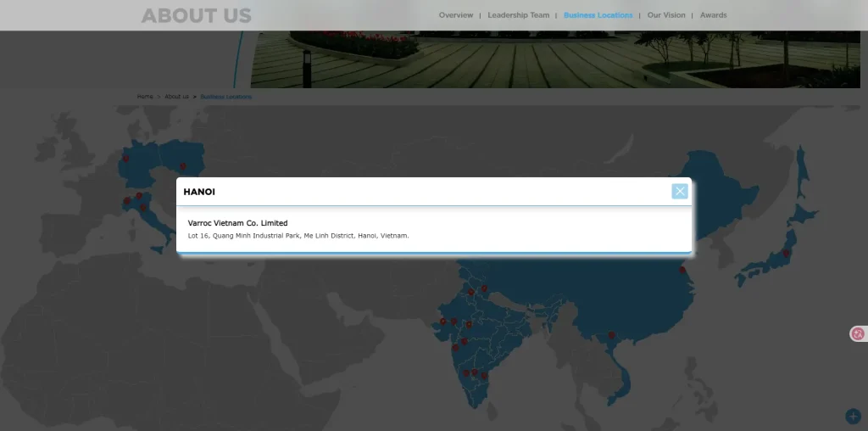Viewport: 868px width, 431px height.
Task: Open the Our Vision section
Action: coord(666,15)
